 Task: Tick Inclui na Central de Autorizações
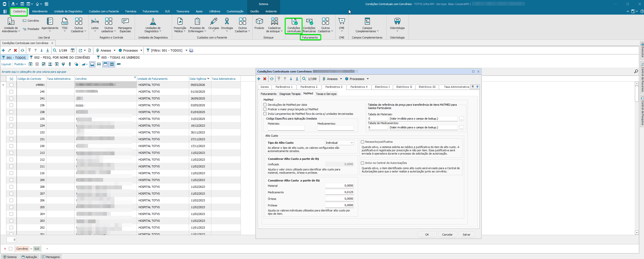[x=363, y=163]
